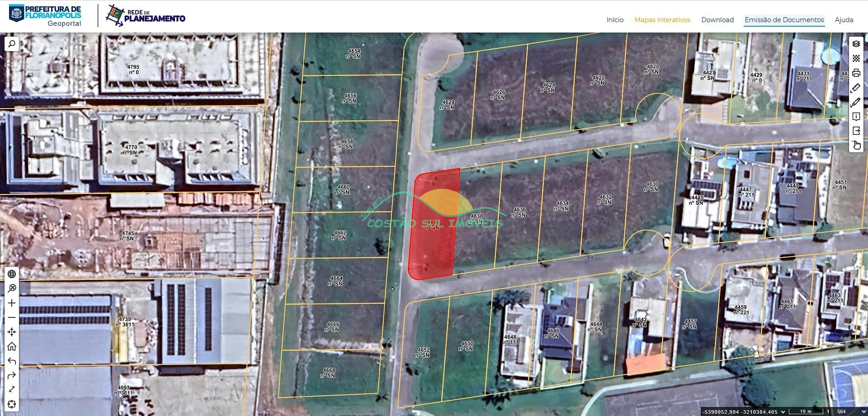Return to the home map view
The height and width of the screenshot is (416, 868).
12,346
